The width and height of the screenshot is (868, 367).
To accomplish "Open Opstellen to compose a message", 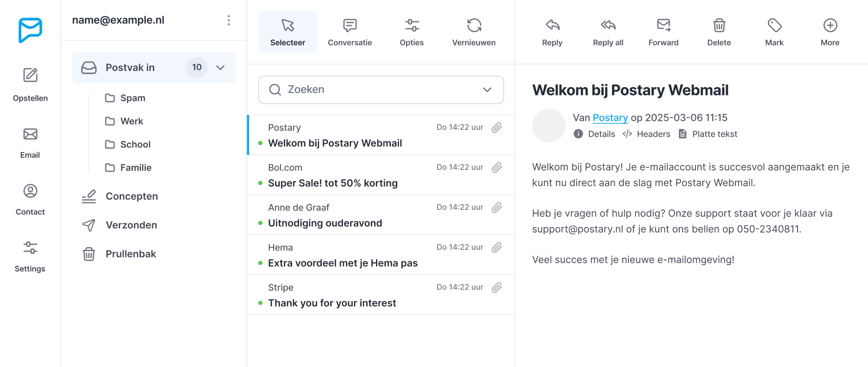I will tap(31, 75).
